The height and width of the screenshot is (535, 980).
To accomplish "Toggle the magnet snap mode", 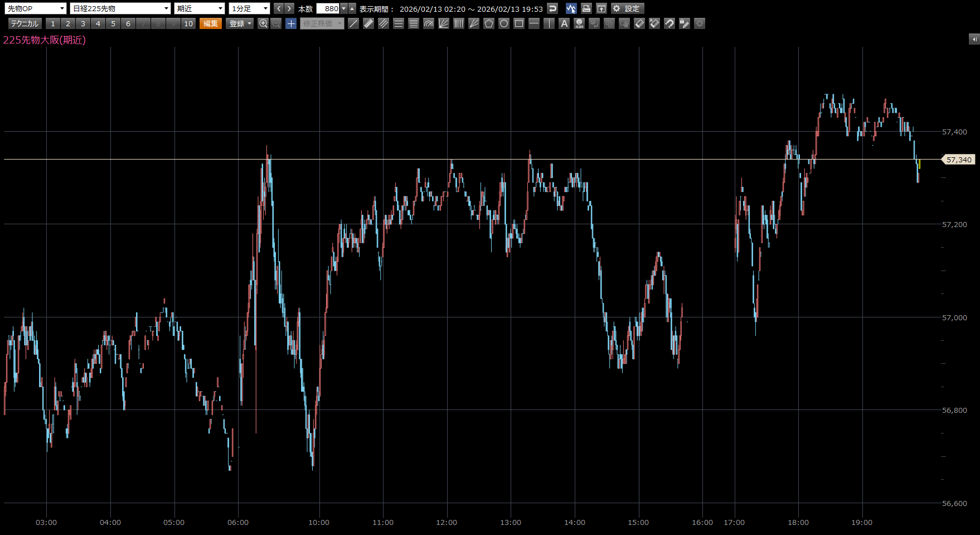I will [x=669, y=23].
